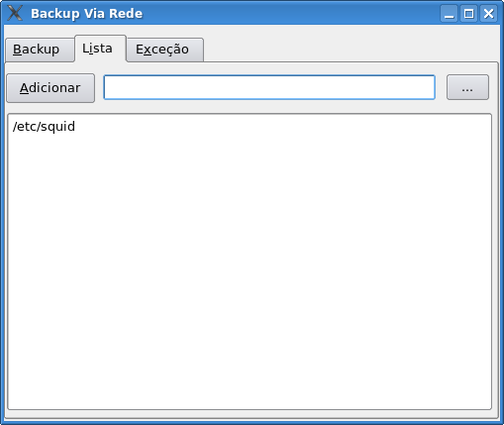
Task: Open the Backup tab
Action: (40, 50)
